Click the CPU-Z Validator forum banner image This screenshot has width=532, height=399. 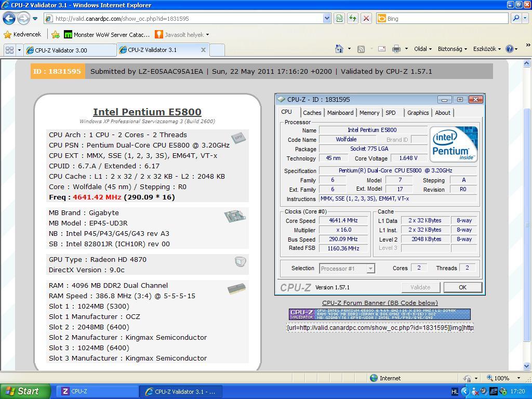pos(380,314)
